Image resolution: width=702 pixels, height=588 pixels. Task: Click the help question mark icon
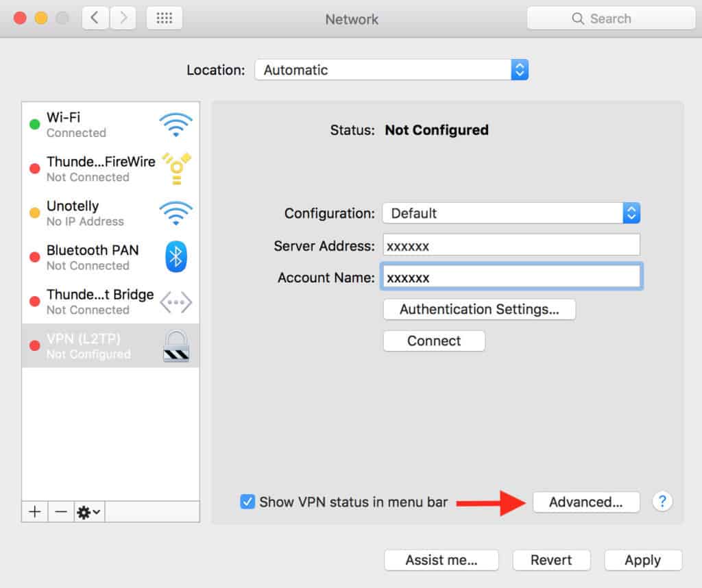tap(662, 502)
